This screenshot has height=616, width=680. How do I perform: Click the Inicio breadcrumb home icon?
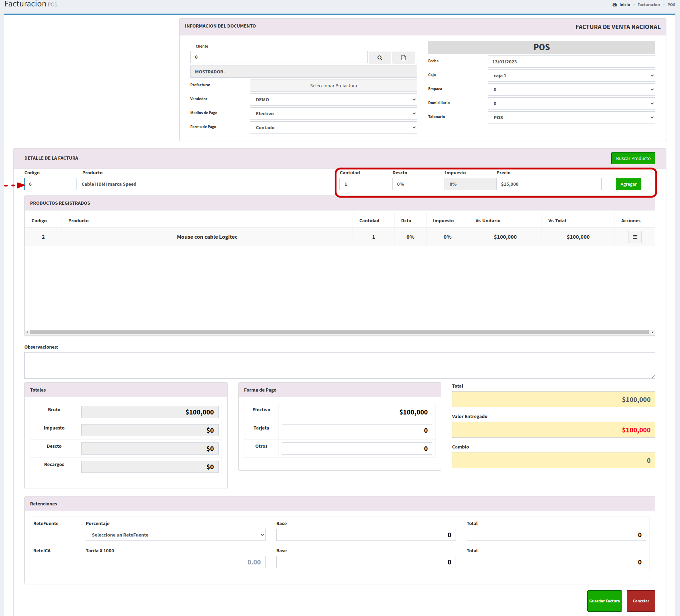[615, 5]
